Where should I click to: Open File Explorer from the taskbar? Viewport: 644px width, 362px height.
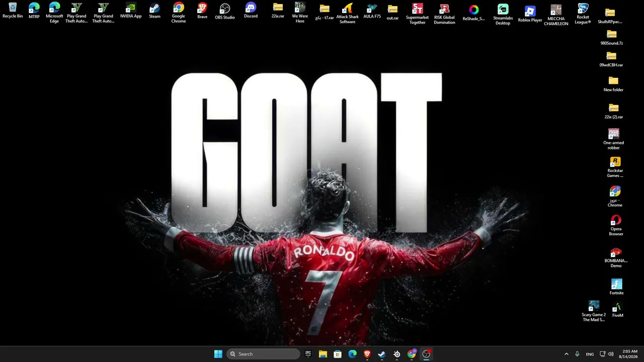tap(323, 354)
